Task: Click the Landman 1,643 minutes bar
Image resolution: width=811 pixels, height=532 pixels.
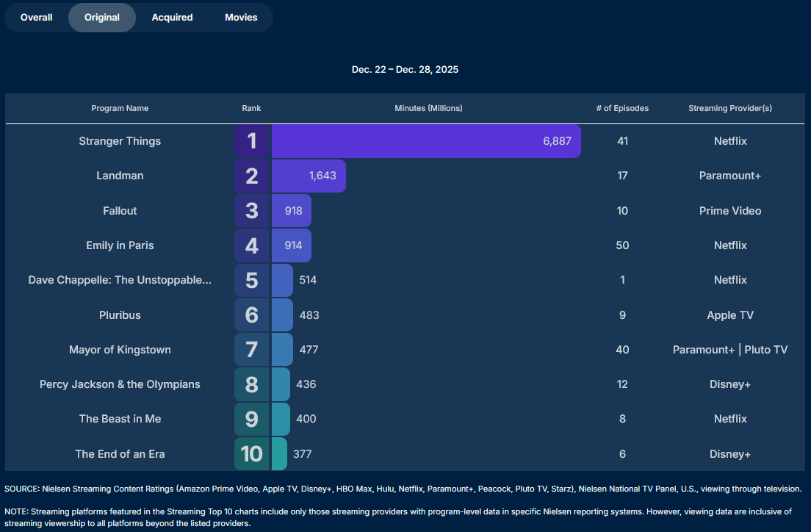Action: point(309,176)
